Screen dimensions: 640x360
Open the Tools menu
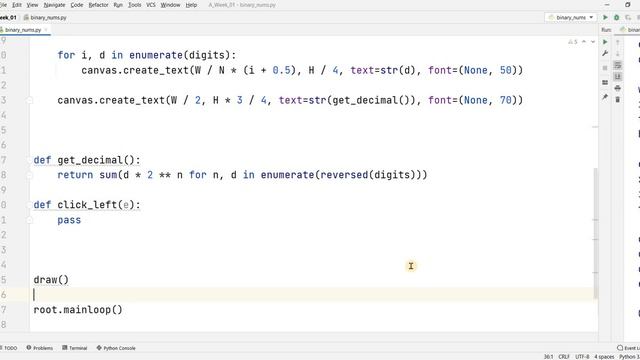(x=134, y=5)
